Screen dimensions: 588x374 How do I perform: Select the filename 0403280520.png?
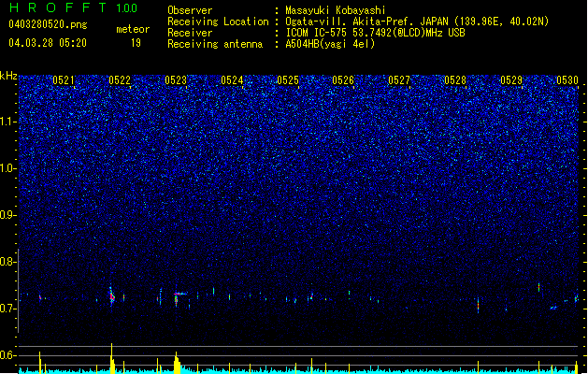tap(48, 24)
